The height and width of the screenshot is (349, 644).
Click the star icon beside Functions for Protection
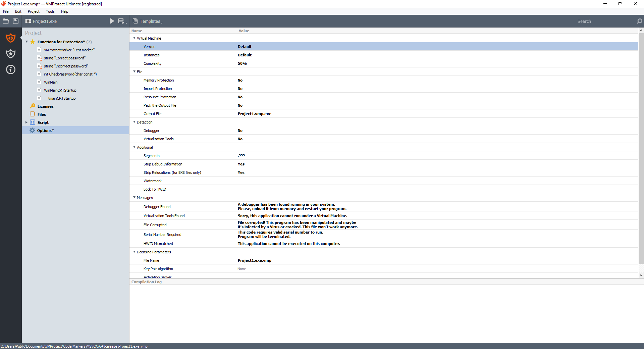point(33,42)
